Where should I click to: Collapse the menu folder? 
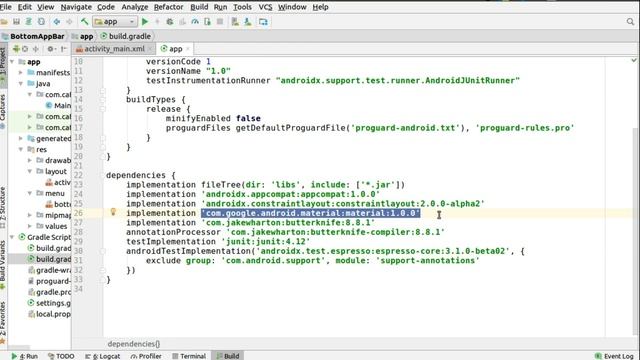click(30, 193)
